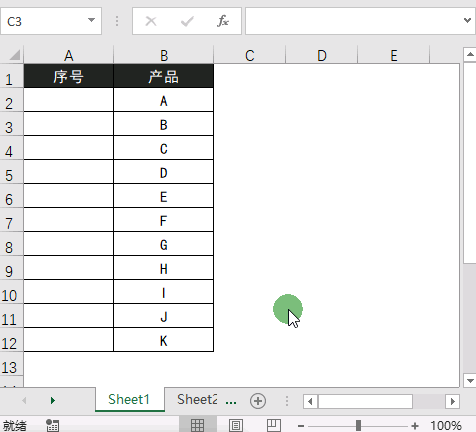Click the macro recording status icon

pos(52,425)
